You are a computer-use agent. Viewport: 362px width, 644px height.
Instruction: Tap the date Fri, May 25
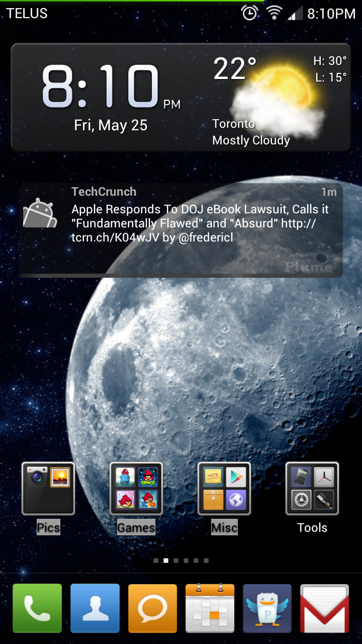tap(111, 125)
